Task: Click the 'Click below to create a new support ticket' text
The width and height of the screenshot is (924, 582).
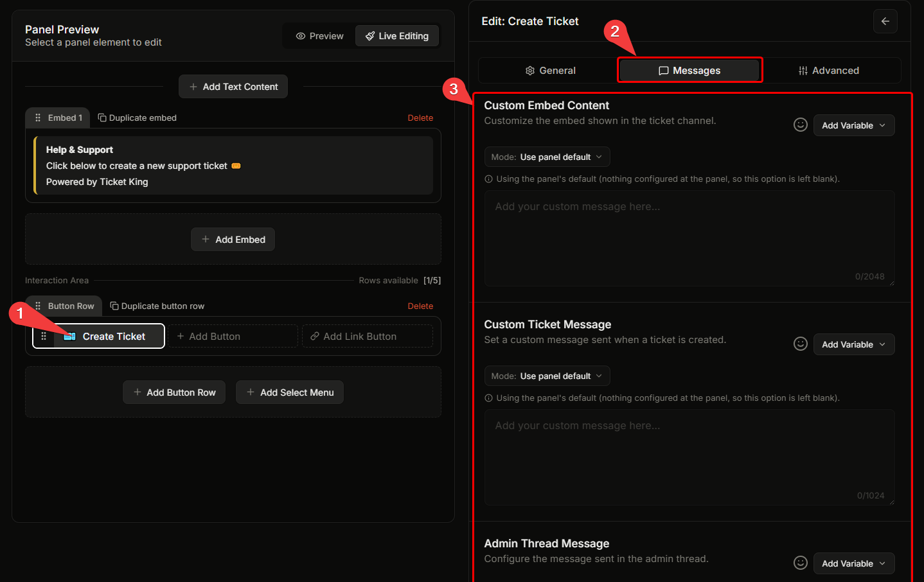Action: 137,166
